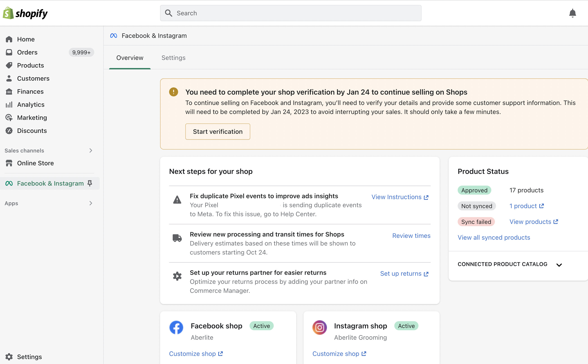The width and height of the screenshot is (588, 364).
Task: Click the search magnifier icon
Action: pos(168,13)
